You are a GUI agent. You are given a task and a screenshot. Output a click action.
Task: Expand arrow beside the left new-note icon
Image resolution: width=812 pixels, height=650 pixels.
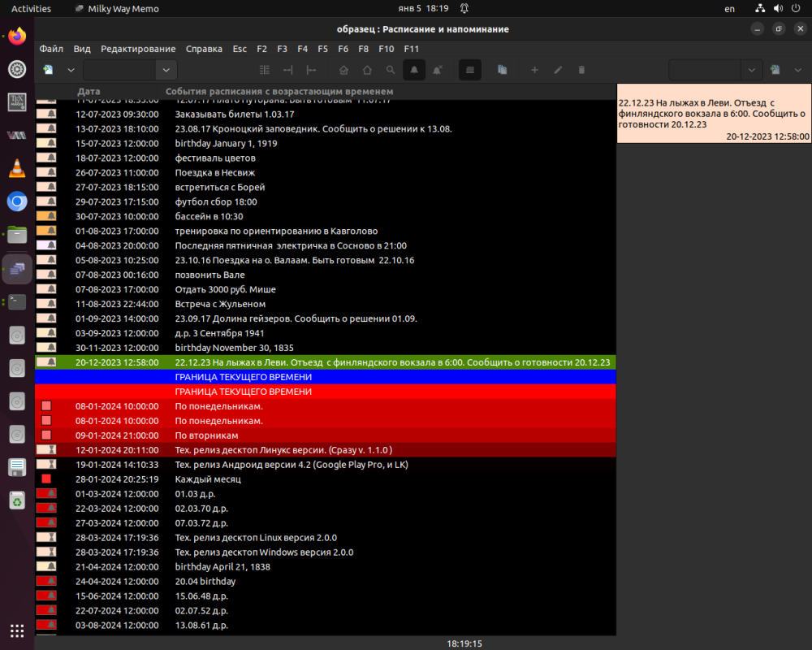click(71, 70)
